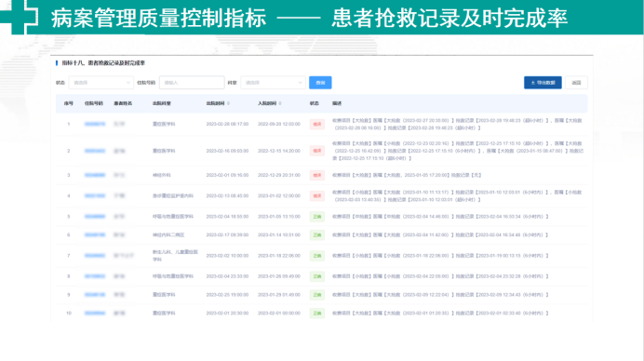Click the green 正确 status tag in row 6

click(317, 234)
